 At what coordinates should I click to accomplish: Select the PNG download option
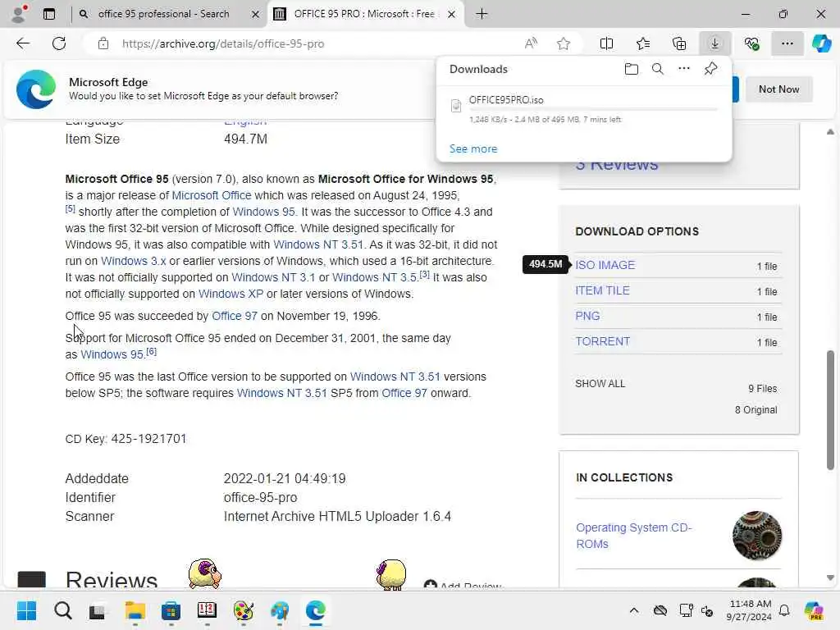tap(587, 316)
